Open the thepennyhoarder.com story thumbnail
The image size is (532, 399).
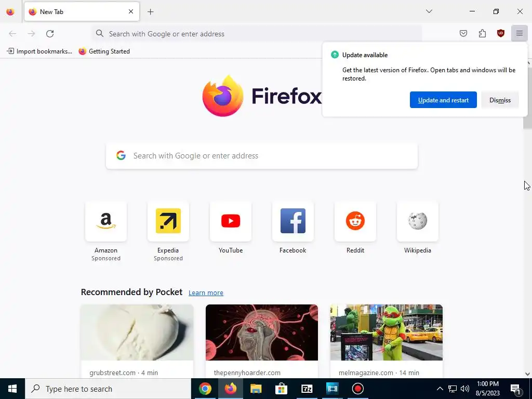click(x=262, y=332)
